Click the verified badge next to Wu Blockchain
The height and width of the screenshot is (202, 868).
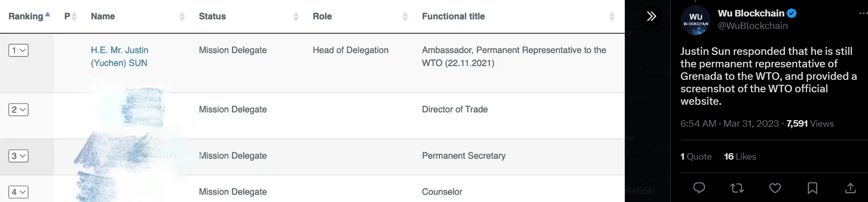point(792,13)
